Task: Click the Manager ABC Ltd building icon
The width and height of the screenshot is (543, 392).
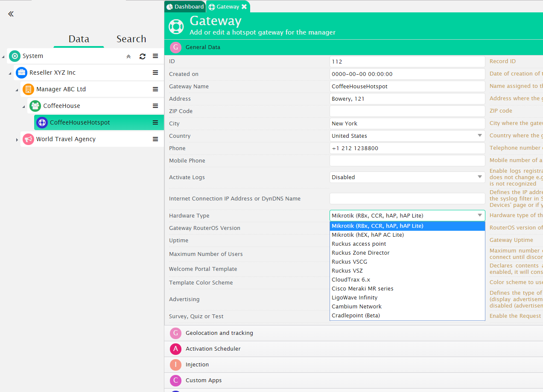Action: click(x=28, y=89)
